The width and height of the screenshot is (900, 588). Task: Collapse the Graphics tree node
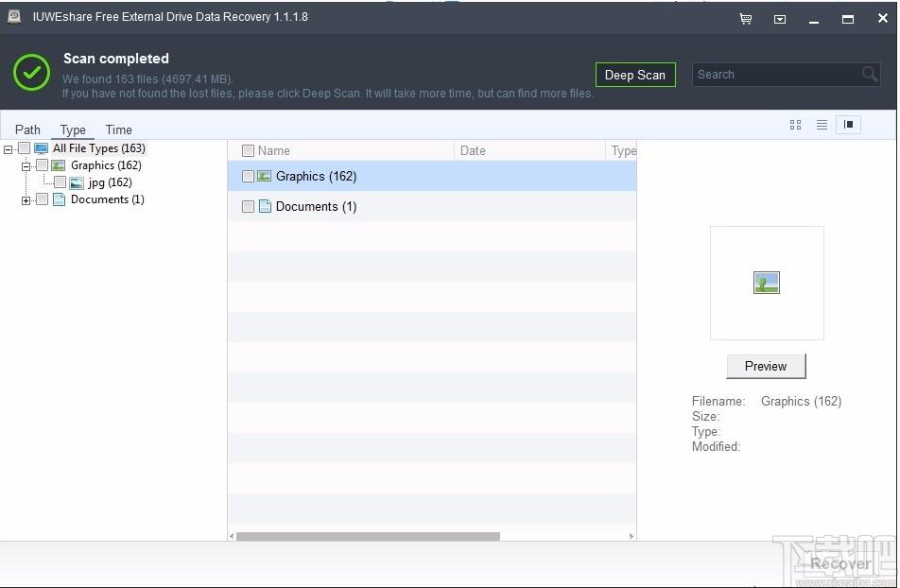(x=26, y=166)
